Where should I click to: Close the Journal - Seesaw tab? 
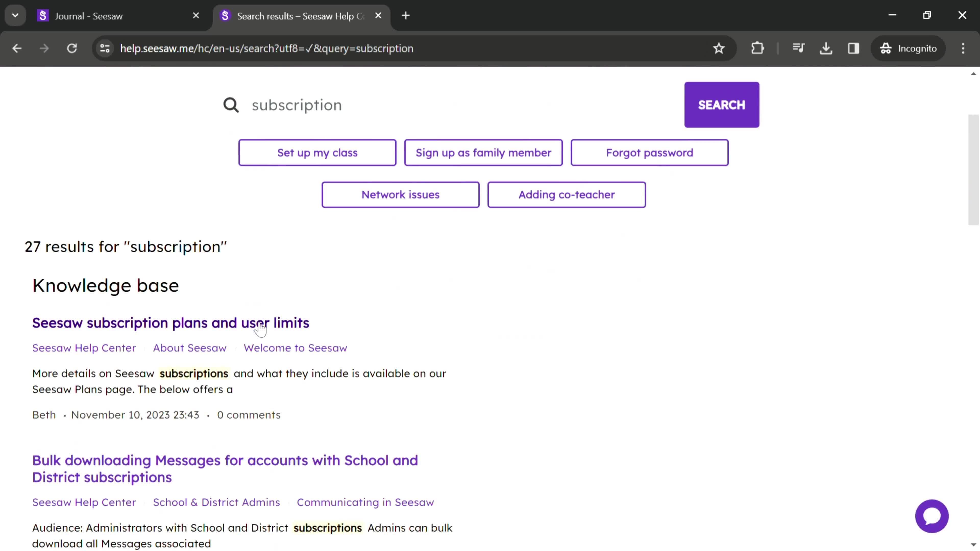[196, 16]
